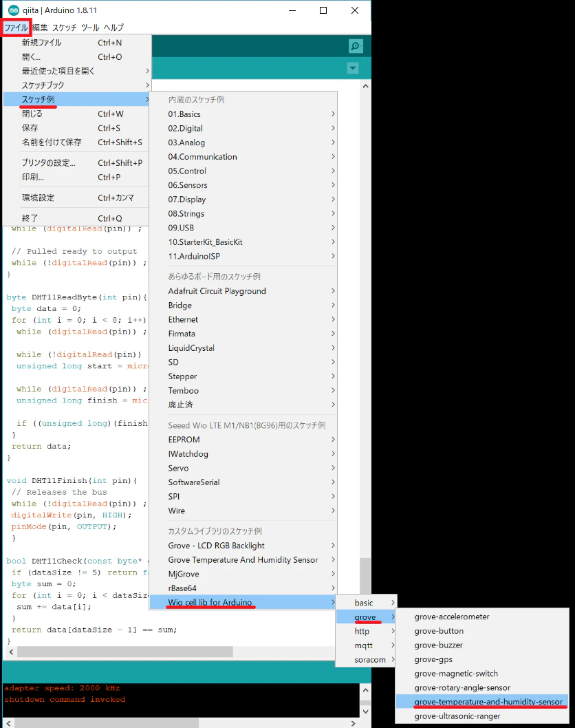Open the ヘルプ menu

pyautogui.click(x=113, y=28)
